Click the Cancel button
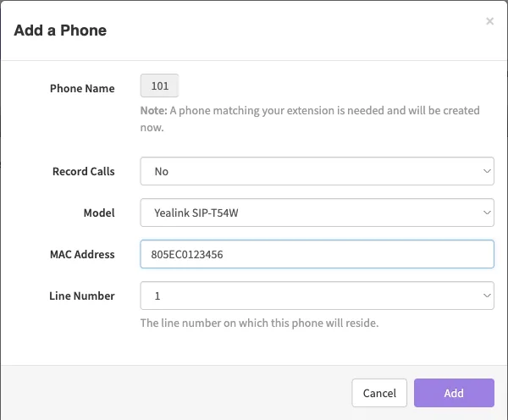This screenshot has height=420, width=508. click(379, 393)
